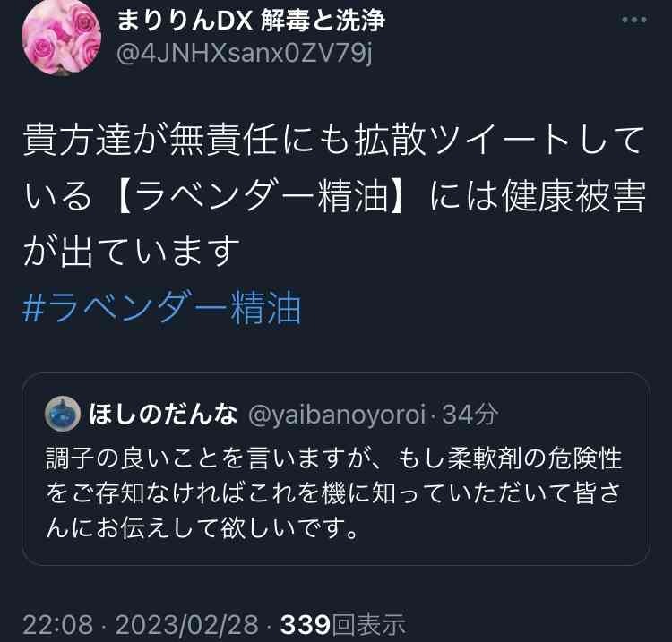Open the 34分 timestamp of quoted tweet

[470, 415]
